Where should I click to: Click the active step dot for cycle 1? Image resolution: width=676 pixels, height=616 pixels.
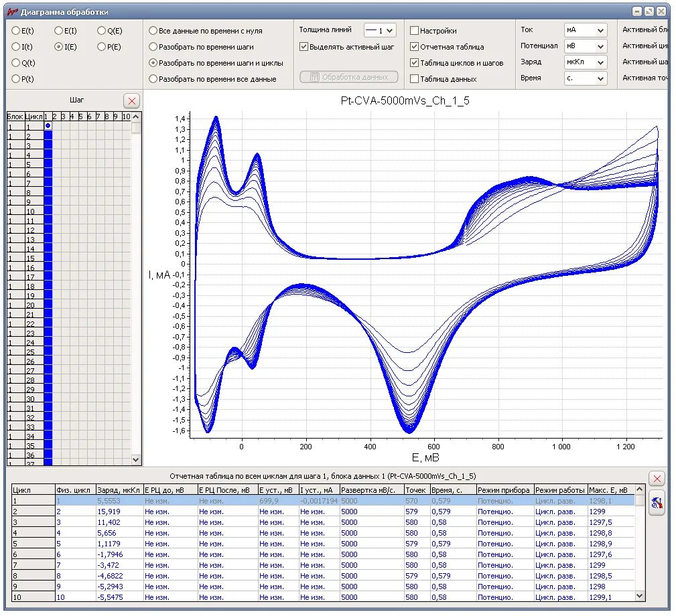click(48, 127)
